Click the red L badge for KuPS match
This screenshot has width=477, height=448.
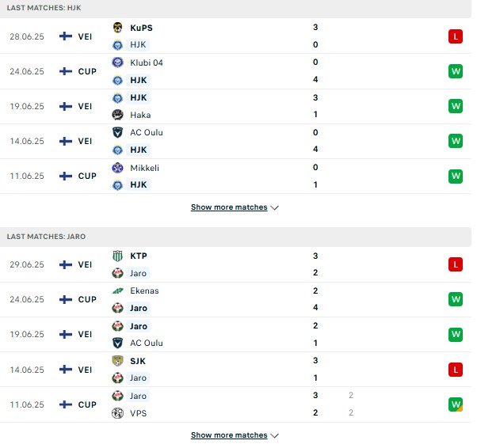click(456, 36)
